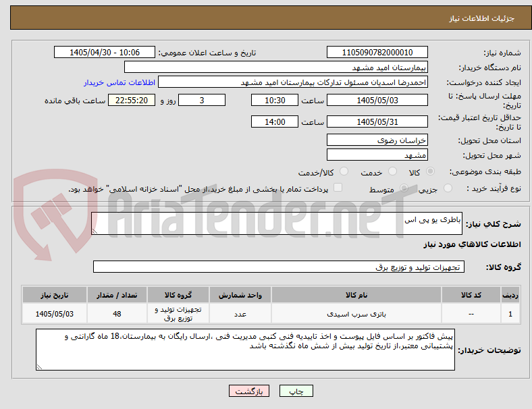Toggle the اسناد خزانه اسلامی payment checkbox
The height and width of the screenshot is (409, 532).
pos(338,188)
